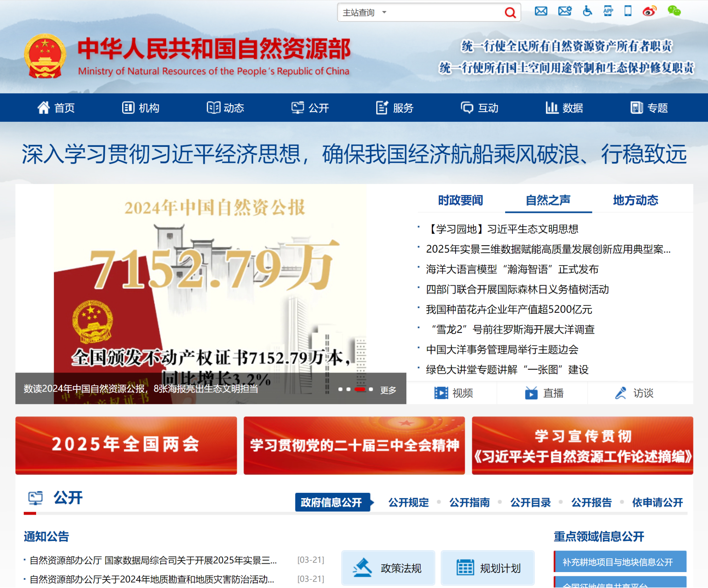Open the mail envelope icon
This screenshot has width=708, height=588.
click(x=541, y=11)
